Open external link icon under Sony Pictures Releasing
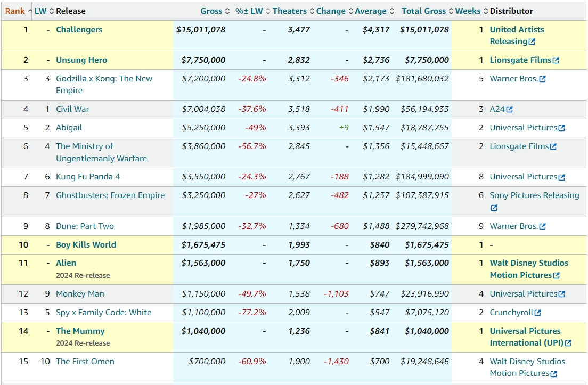This screenshot has width=588, height=385. point(494,208)
